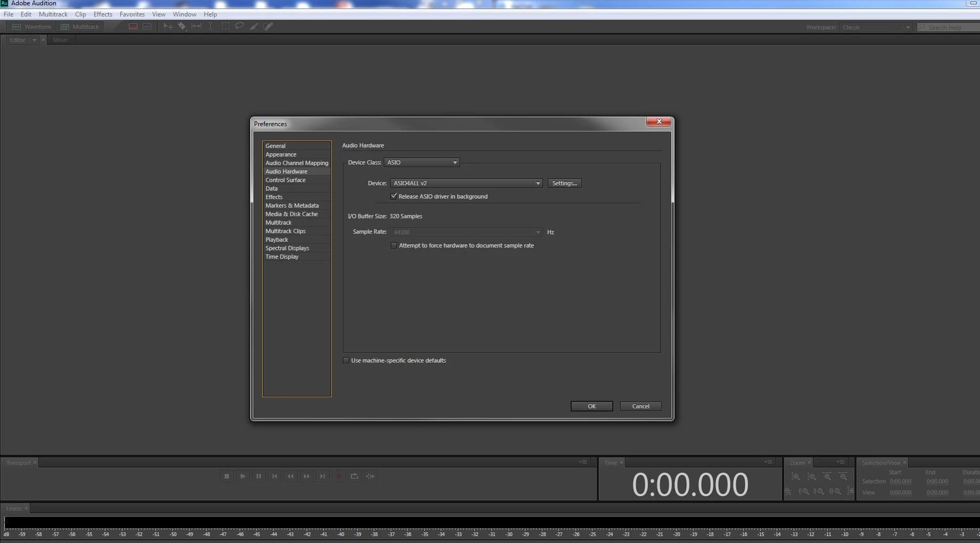
Task: Click Zoom Out Time icon
Action: 843,476
